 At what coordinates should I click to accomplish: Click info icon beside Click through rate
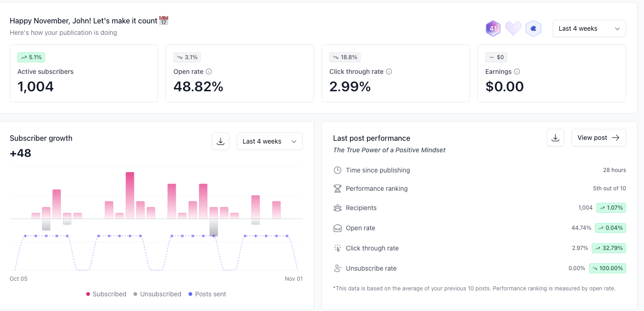click(x=389, y=72)
